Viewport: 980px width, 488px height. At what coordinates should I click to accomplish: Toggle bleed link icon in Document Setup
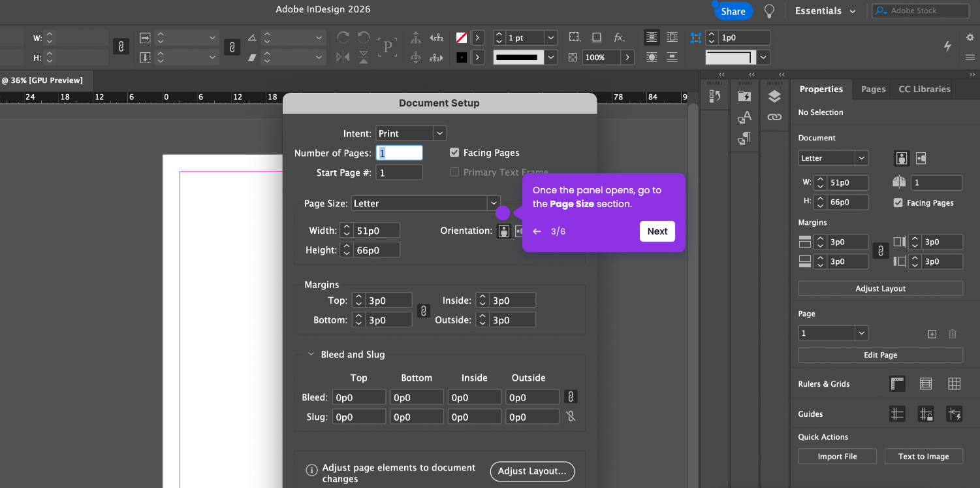[x=571, y=397]
